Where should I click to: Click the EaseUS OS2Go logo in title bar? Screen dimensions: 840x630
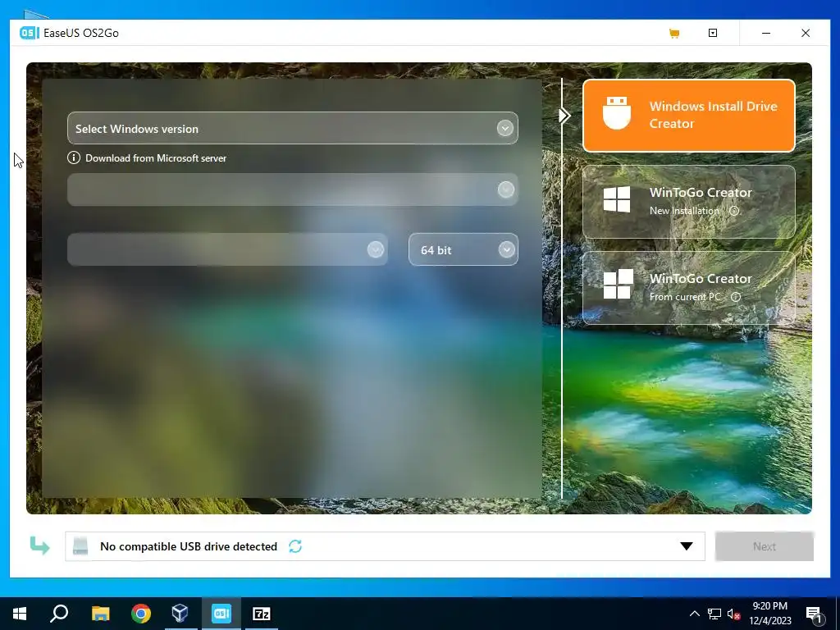click(30, 33)
